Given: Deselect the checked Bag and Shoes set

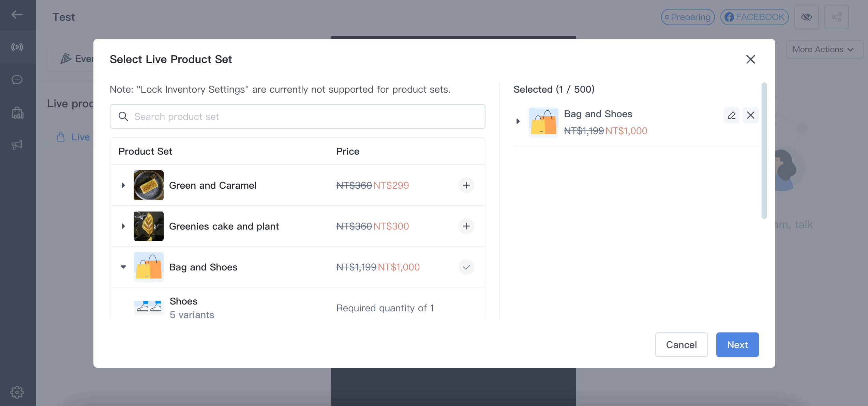Looking at the screenshot, I should pos(466,267).
